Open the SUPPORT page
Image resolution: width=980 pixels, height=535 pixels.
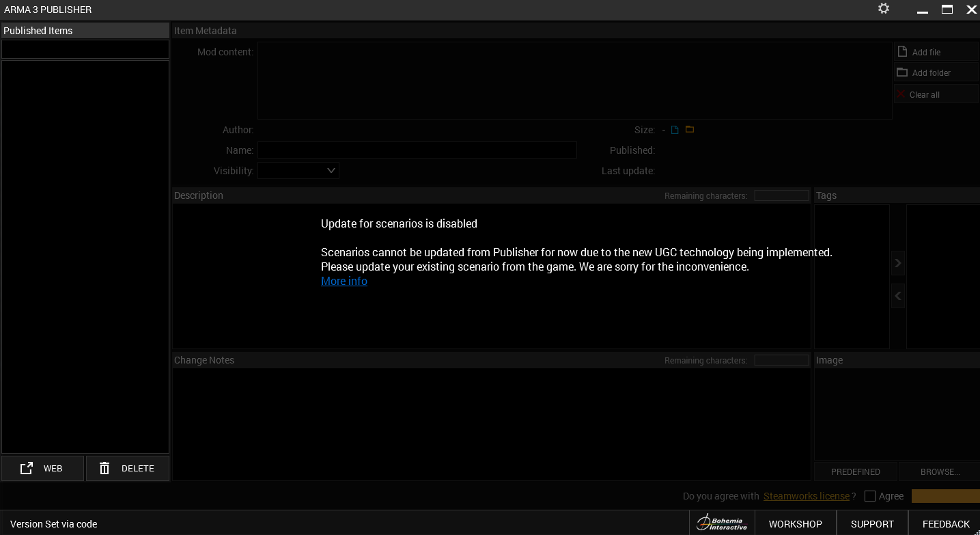(x=872, y=524)
